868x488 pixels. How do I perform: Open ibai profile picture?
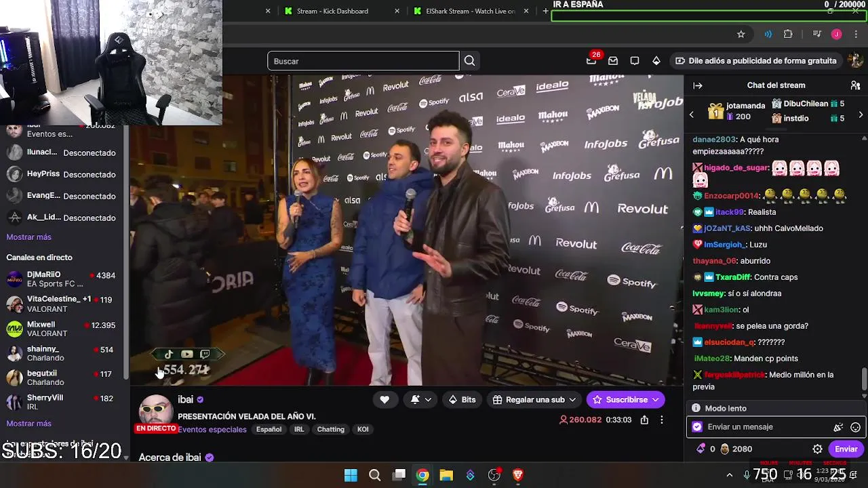tap(155, 411)
